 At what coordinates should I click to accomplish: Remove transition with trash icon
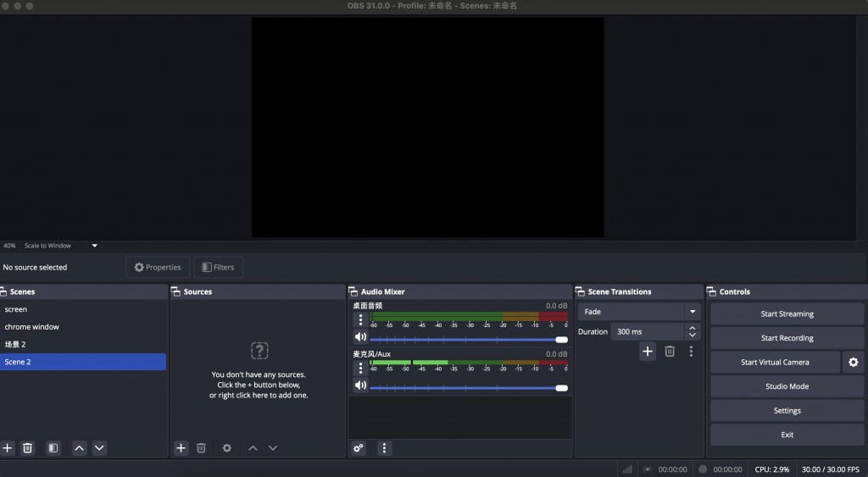670,352
